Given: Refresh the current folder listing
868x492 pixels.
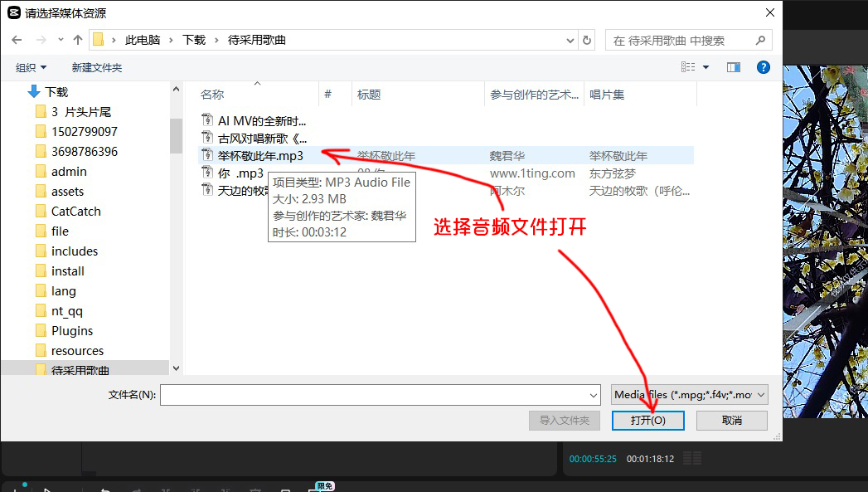Looking at the screenshot, I should [x=587, y=40].
